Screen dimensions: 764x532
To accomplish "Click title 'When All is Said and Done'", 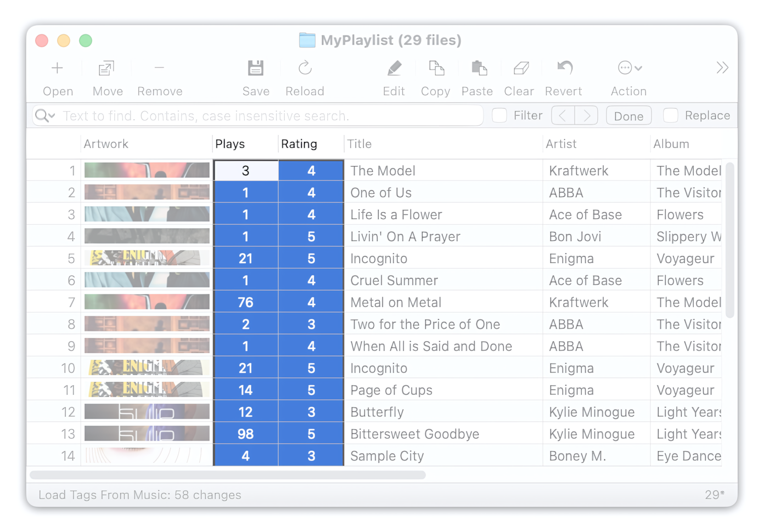I will point(431,346).
